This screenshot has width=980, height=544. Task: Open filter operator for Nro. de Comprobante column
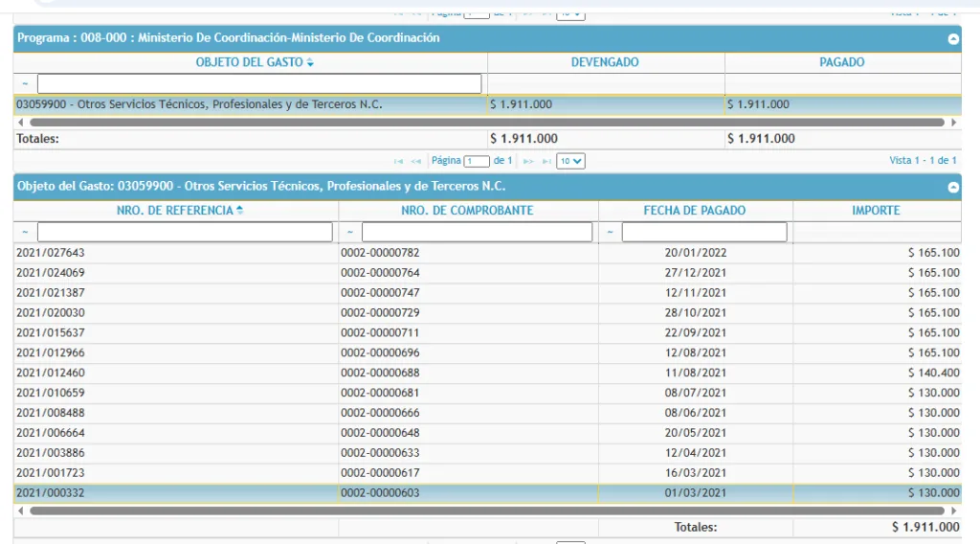[349, 233]
